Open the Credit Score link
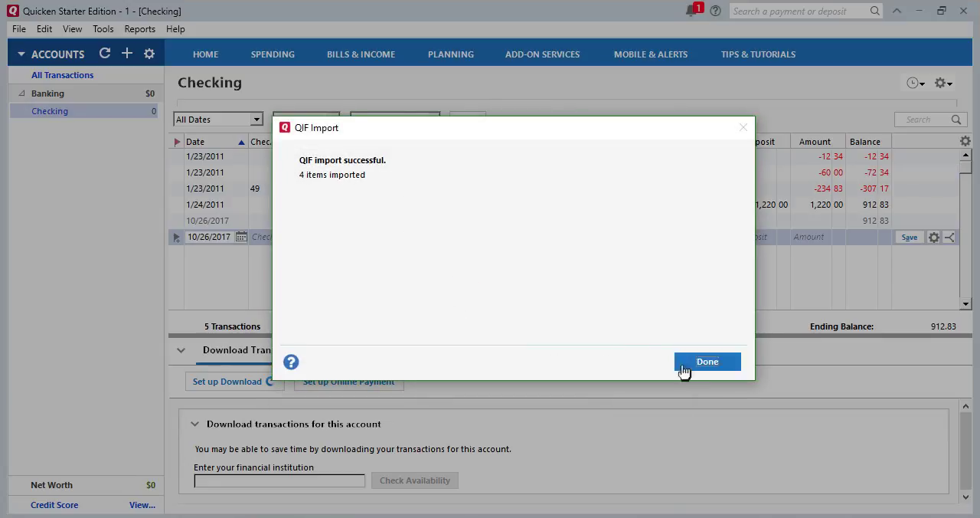The height and width of the screenshot is (518, 980). [x=54, y=505]
